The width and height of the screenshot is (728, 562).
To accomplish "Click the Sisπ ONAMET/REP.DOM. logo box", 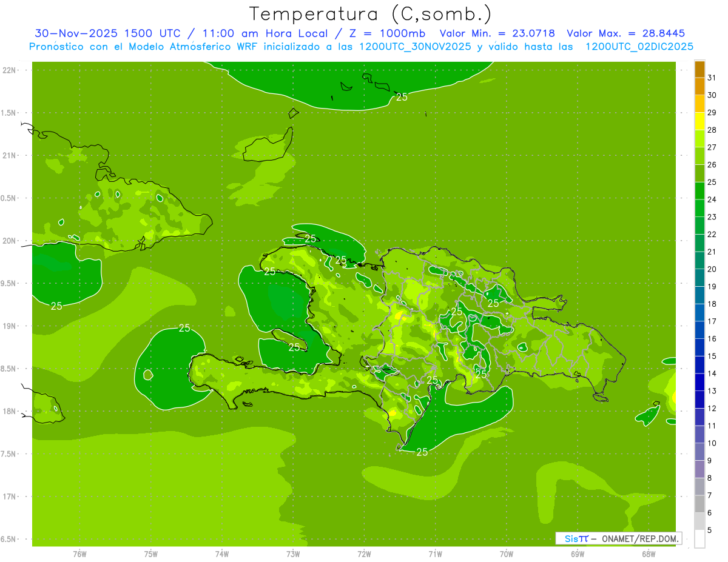I will (618, 538).
